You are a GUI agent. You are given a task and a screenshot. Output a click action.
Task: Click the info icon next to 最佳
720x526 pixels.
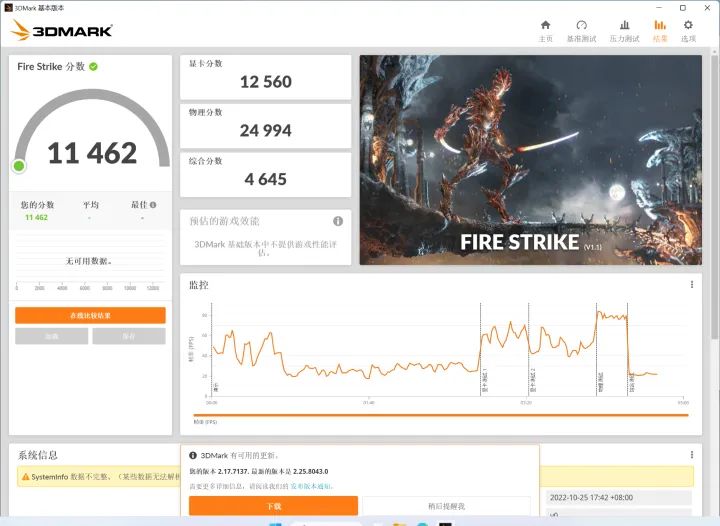(x=153, y=205)
